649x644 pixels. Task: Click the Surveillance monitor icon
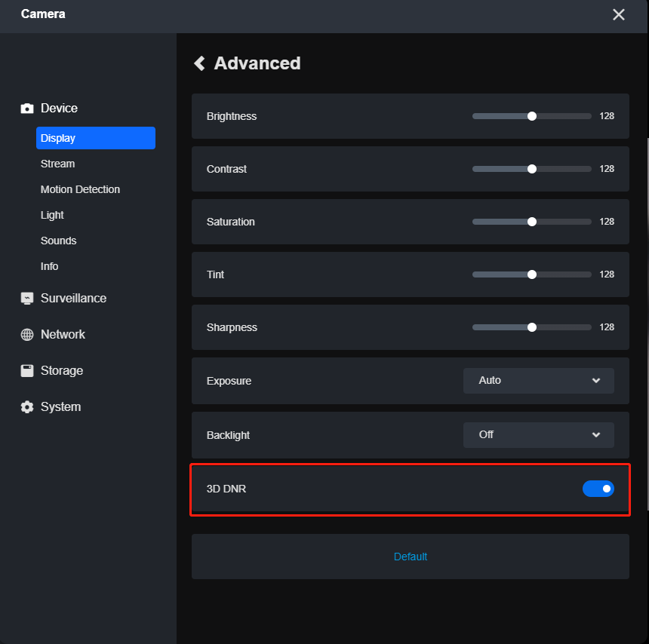(27, 299)
